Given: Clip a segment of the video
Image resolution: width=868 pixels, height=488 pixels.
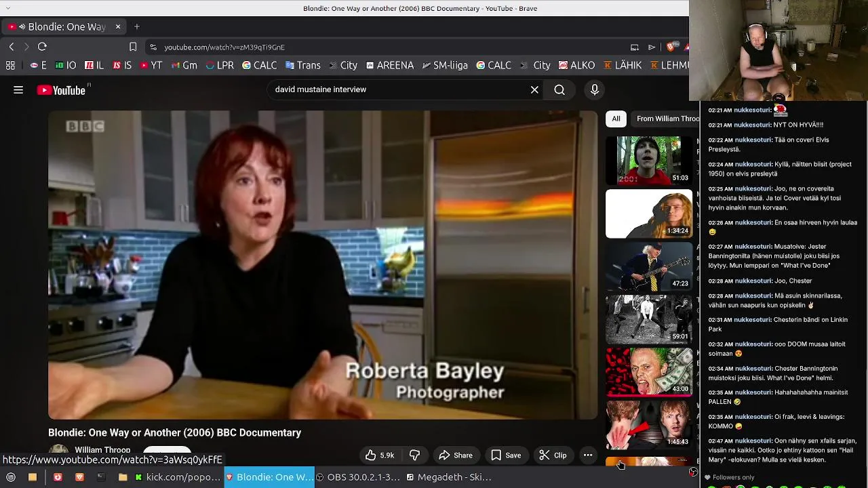Looking at the screenshot, I should pyautogui.click(x=553, y=455).
